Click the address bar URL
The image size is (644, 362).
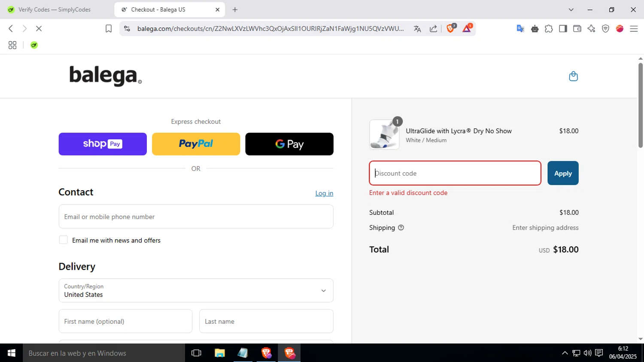(x=270, y=29)
